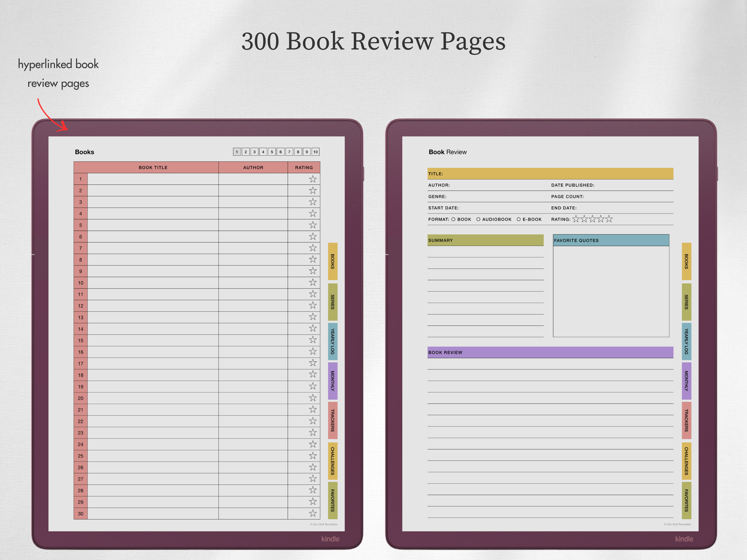
Task: Tap the rating star in row 18
Action: pos(313,374)
